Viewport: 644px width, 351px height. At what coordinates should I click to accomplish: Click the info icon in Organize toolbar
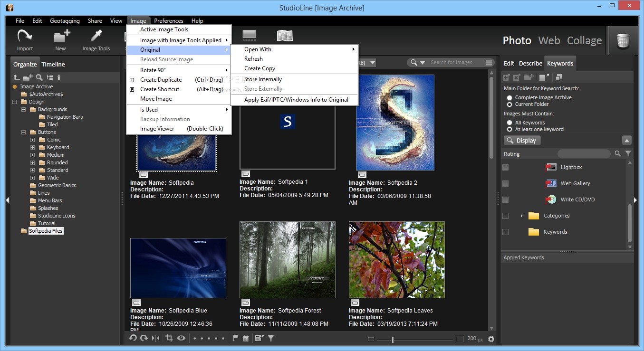click(59, 77)
